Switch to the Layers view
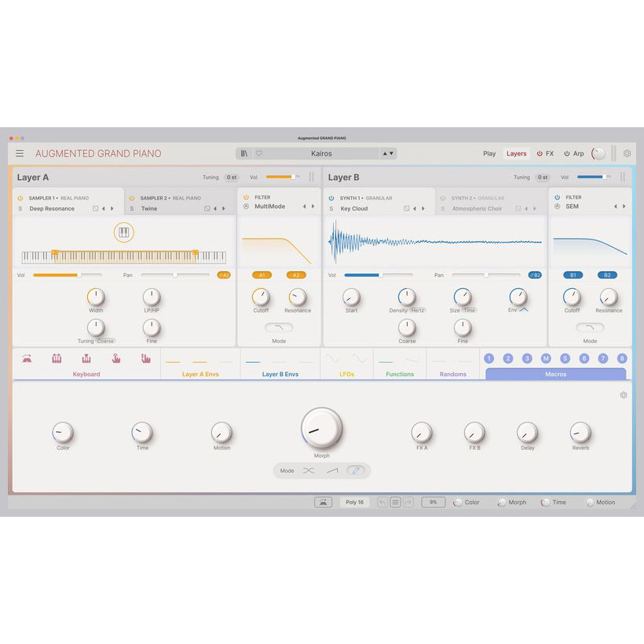 (516, 154)
